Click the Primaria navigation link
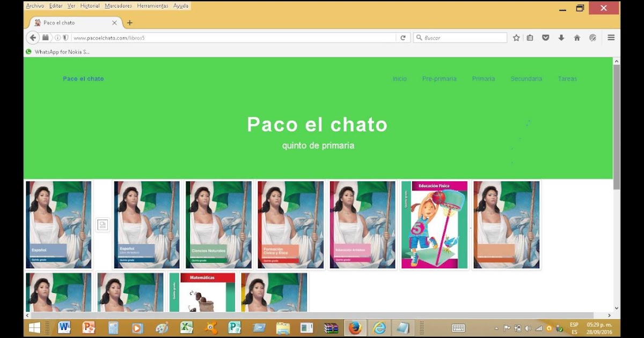 coord(484,79)
